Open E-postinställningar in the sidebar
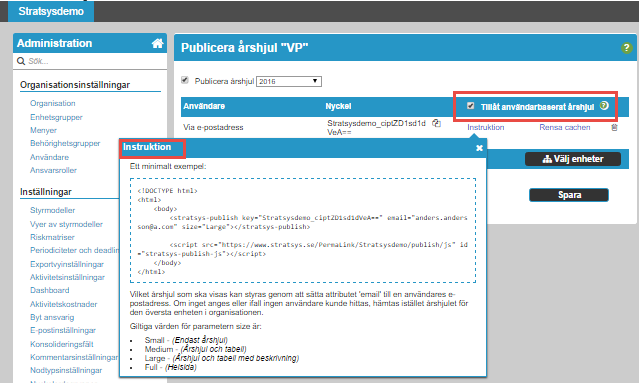Viewport: 639px width, 383px height. click(x=63, y=330)
